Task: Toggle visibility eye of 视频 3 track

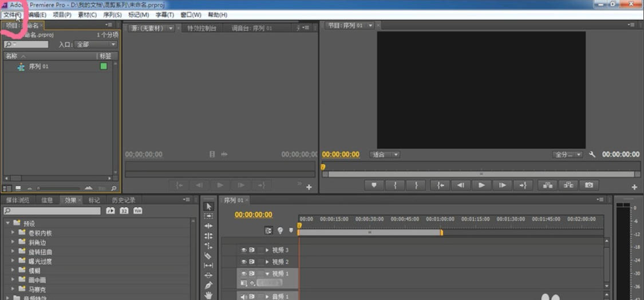Action: click(x=243, y=250)
